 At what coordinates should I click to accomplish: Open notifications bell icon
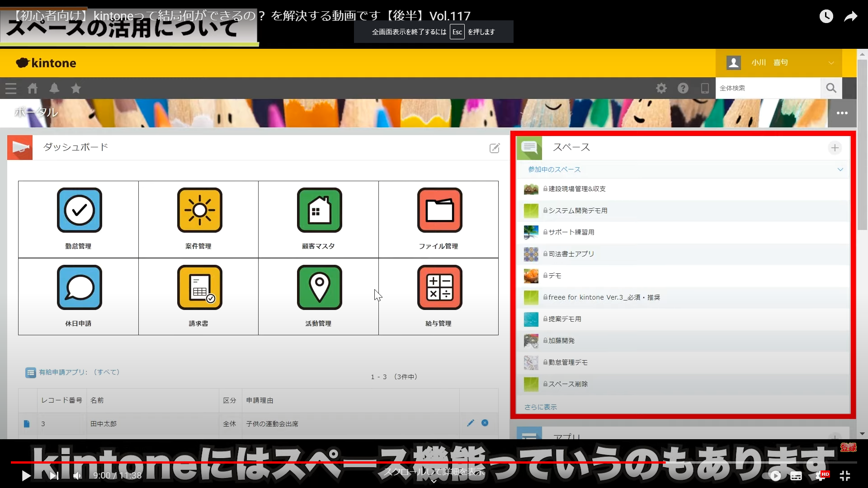54,89
